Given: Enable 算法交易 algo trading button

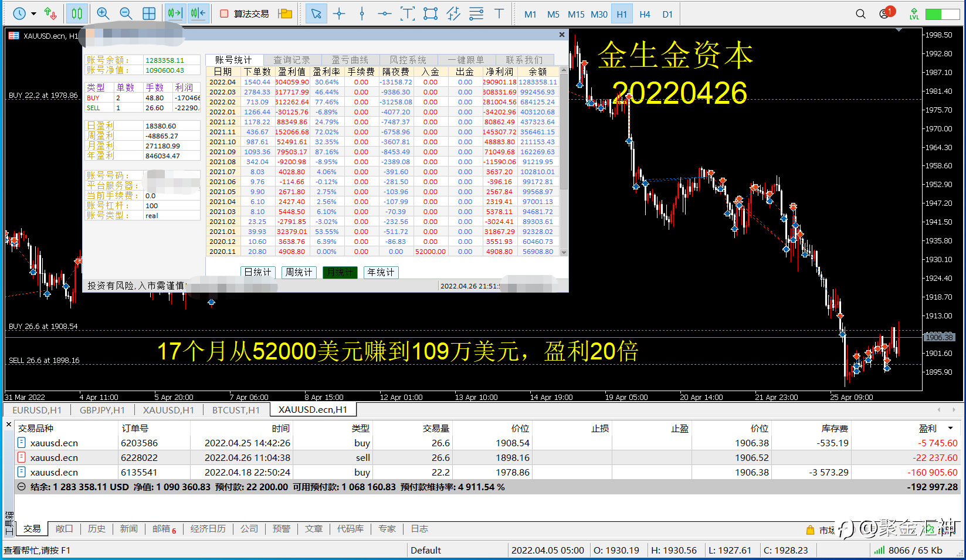Looking at the screenshot, I should [245, 13].
